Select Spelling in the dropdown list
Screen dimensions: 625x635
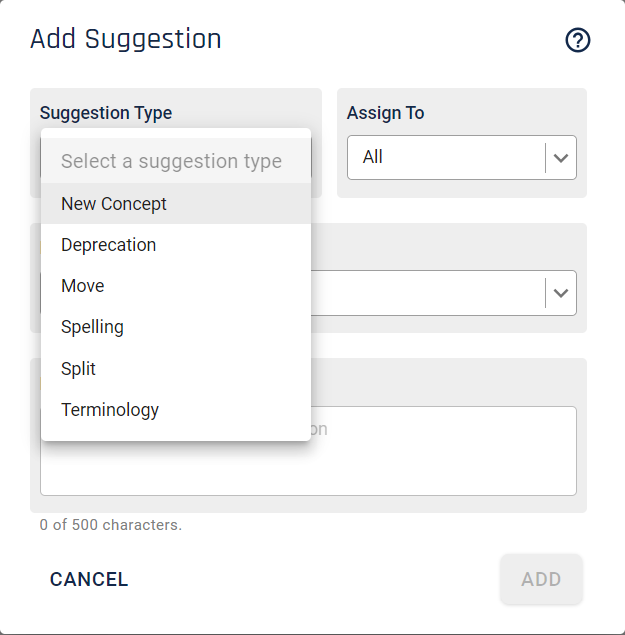(176, 327)
